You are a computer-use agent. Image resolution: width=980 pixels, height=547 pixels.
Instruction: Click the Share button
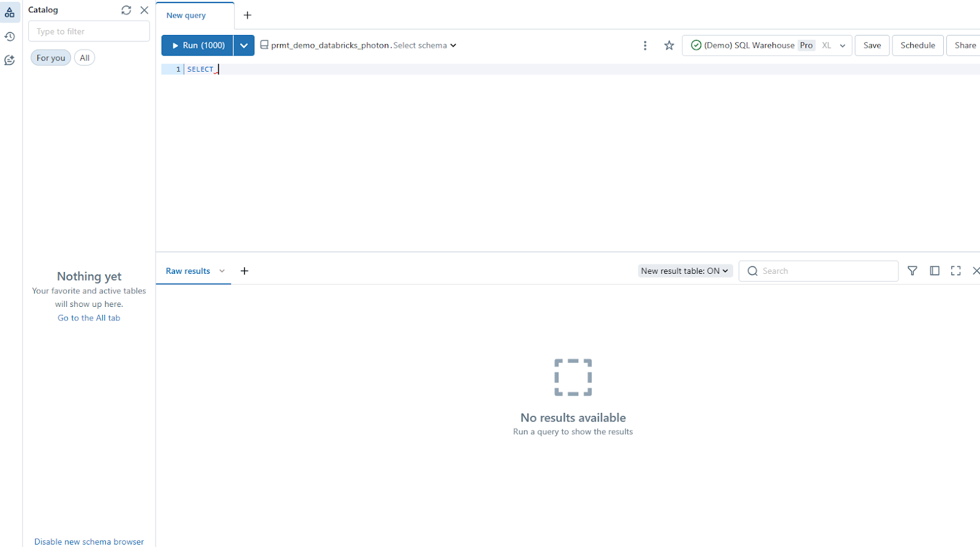[965, 45]
